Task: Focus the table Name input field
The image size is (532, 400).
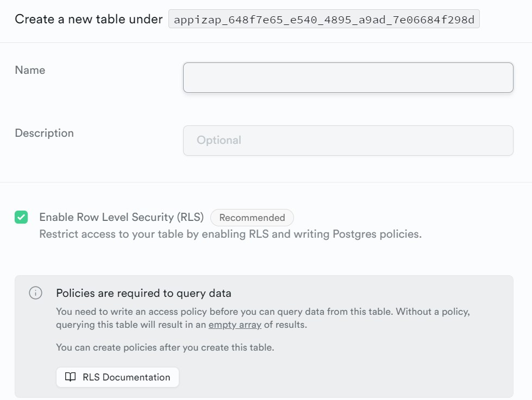Action: (348, 78)
